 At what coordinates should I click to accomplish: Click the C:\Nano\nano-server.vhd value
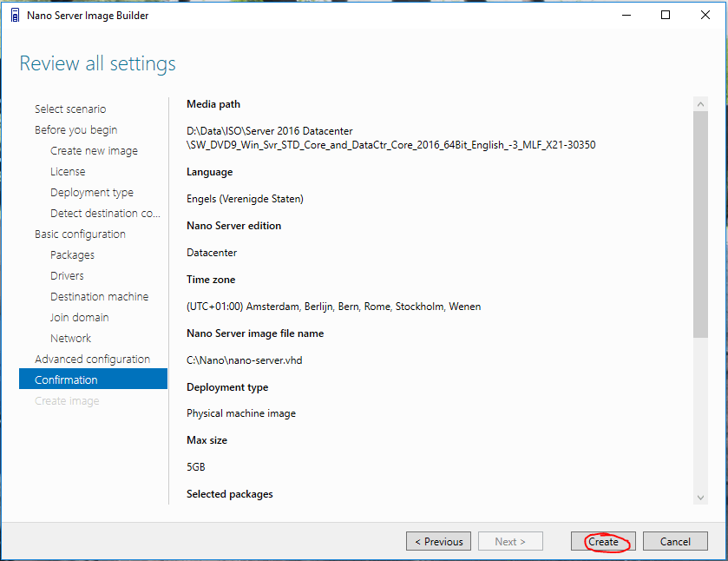pyautogui.click(x=244, y=360)
